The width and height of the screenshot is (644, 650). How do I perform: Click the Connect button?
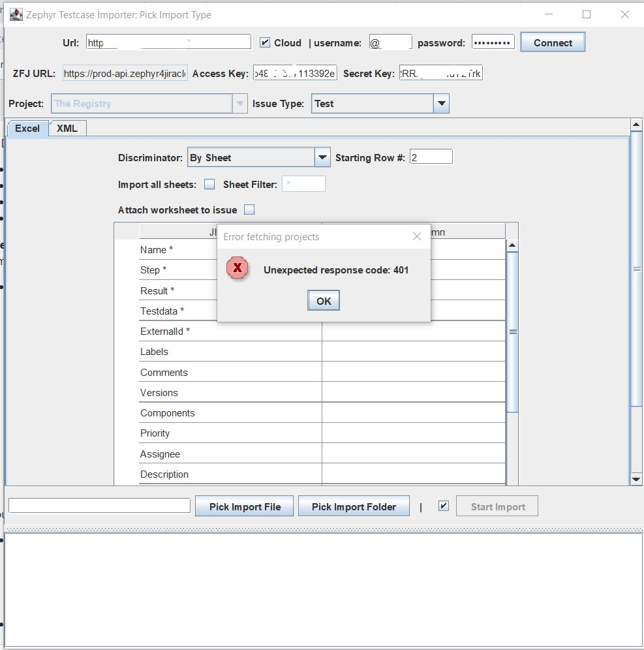point(553,42)
